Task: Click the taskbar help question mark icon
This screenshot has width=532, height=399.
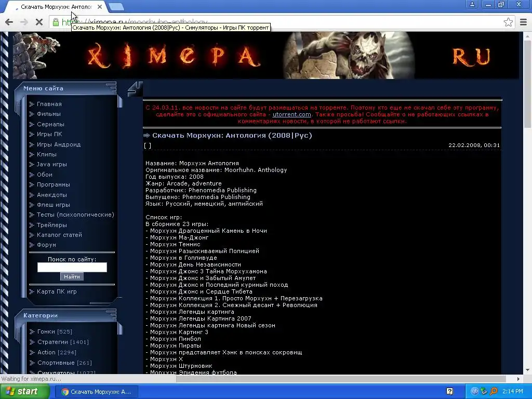Action: (449, 392)
